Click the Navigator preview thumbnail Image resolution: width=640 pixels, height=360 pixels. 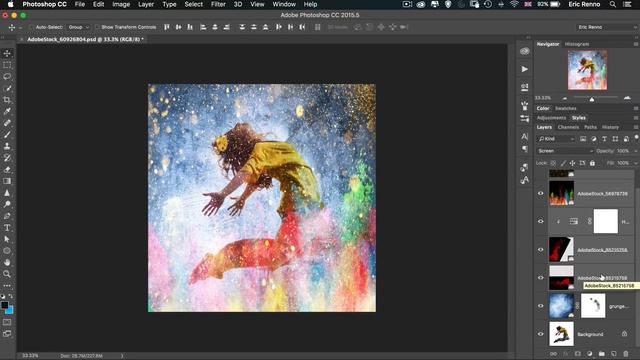587,70
